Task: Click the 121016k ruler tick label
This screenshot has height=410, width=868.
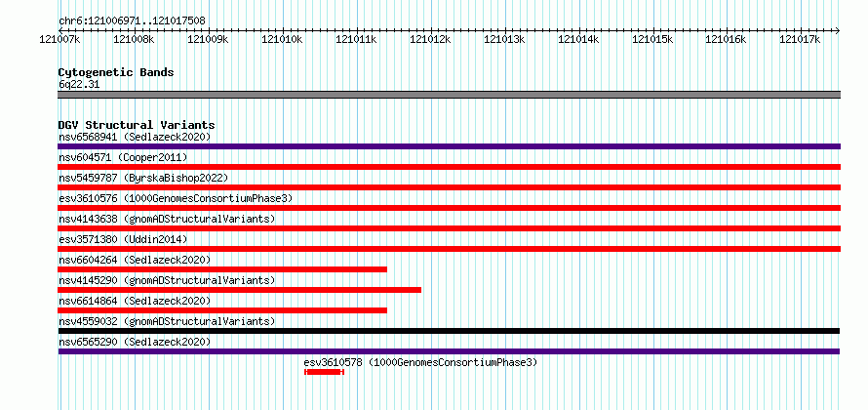Action: pyautogui.click(x=727, y=39)
